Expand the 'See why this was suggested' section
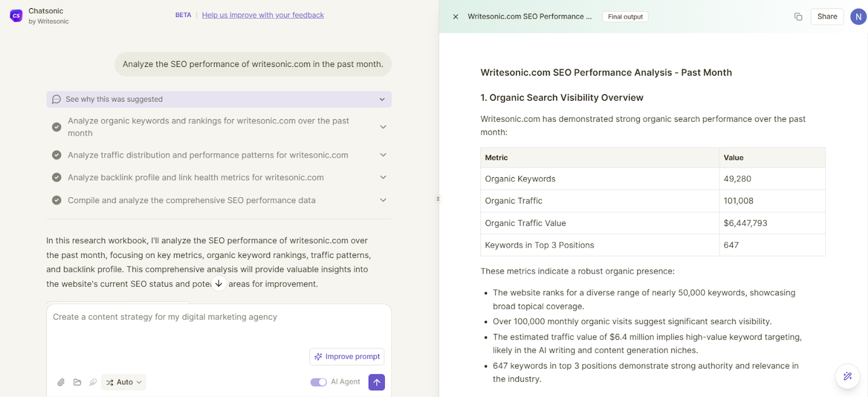 click(219, 99)
